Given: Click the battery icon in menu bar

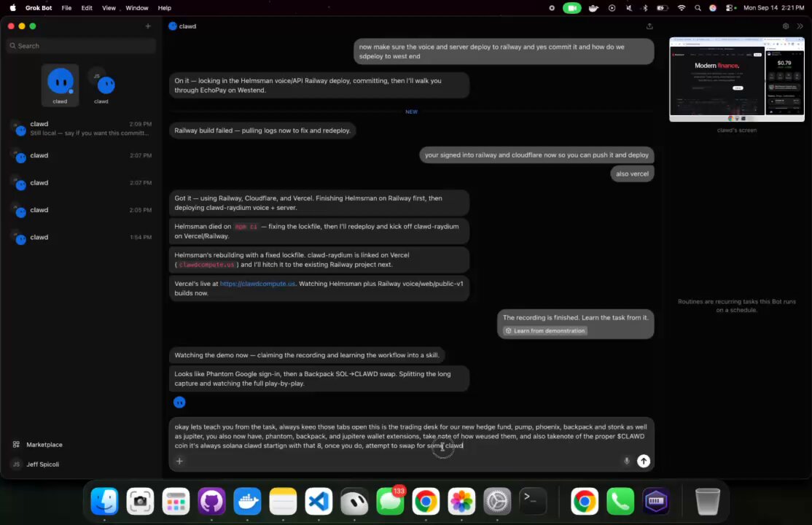Looking at the screenshot, I should pyautogui.click(x=662, y=8).
